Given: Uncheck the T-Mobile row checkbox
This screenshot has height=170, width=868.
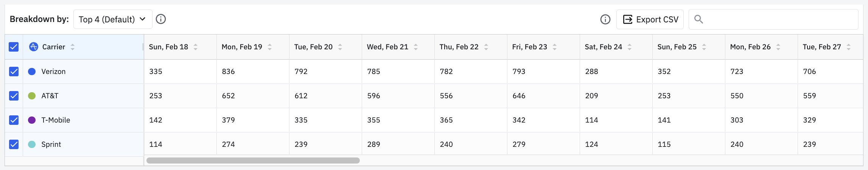Looking at the screenshot, I should click(14, 120).
